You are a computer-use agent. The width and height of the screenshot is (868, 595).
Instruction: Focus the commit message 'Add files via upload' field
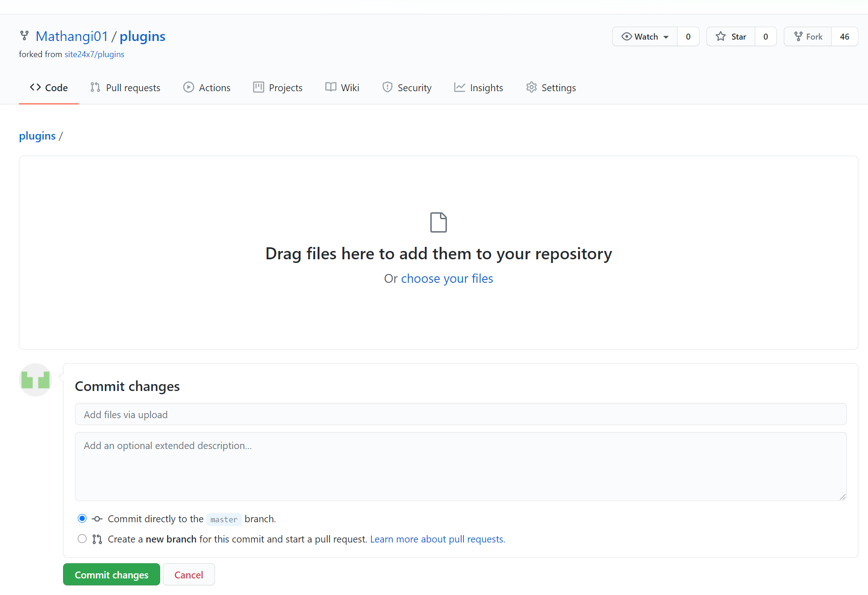click(460, 414)
